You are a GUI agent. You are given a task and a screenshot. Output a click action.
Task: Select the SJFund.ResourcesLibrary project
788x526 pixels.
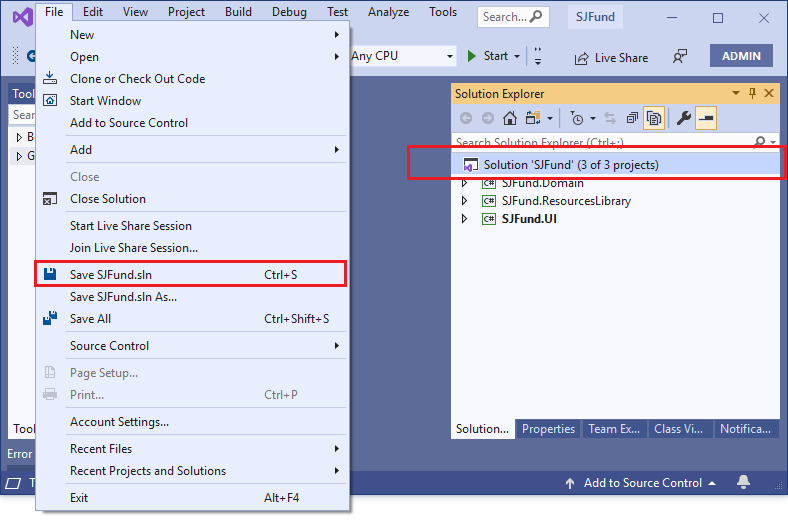566,201
